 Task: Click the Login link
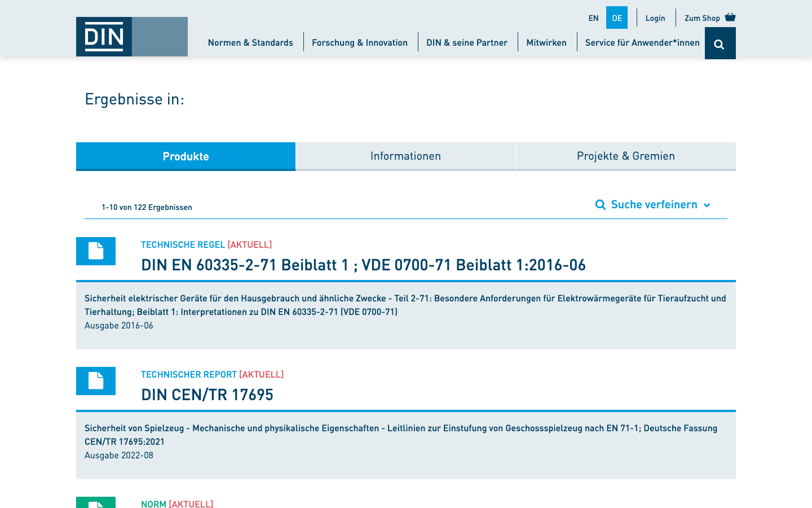pos(655,18)
